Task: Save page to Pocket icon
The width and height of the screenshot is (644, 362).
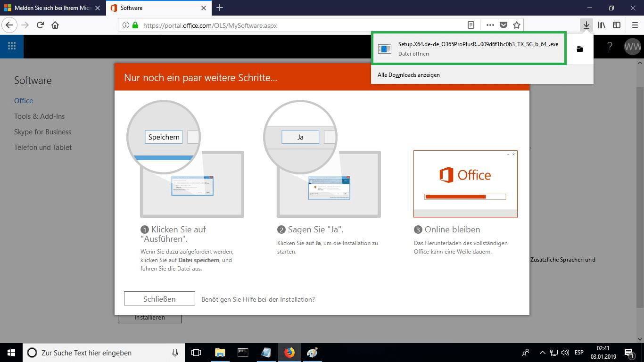Action: [x=504, y=25]
